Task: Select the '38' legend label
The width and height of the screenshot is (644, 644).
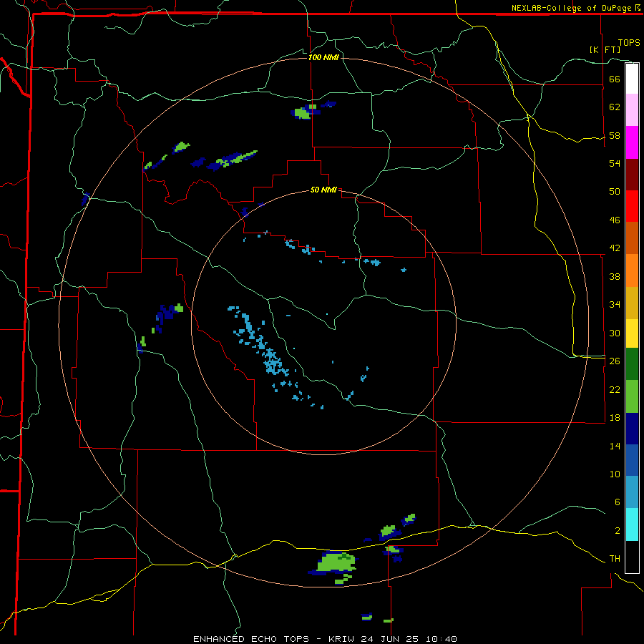Action: 615,276
